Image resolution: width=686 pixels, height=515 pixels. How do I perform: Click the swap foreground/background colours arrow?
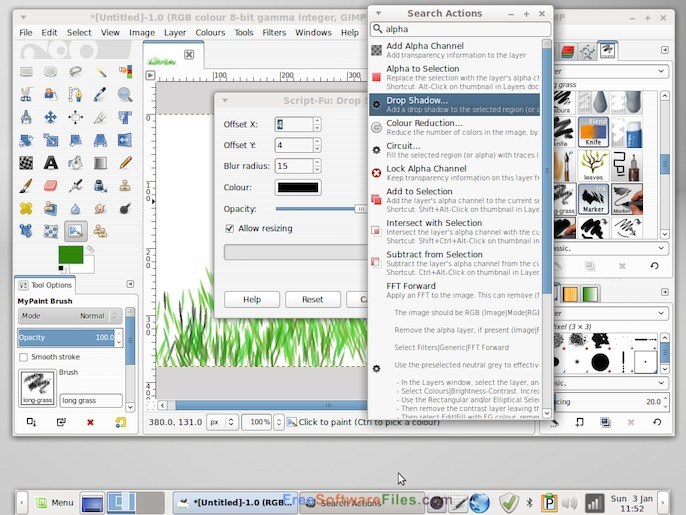[x=90, y=249]
